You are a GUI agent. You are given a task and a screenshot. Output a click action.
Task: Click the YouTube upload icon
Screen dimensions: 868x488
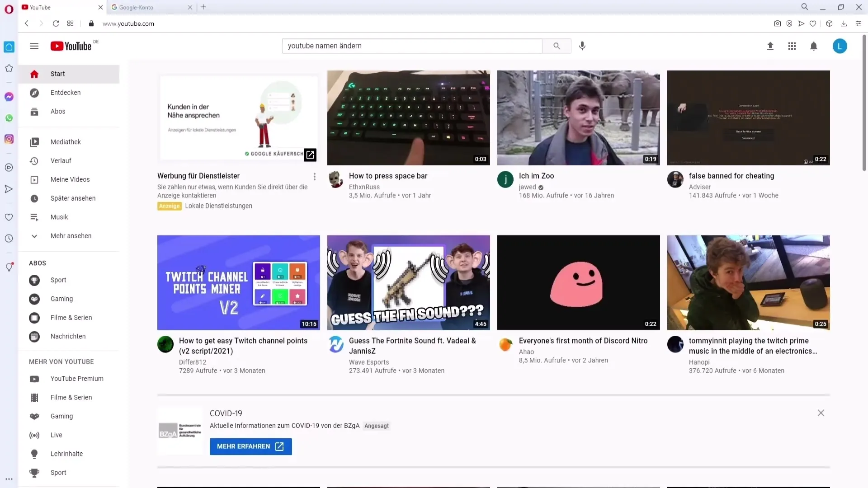[770, 46]
